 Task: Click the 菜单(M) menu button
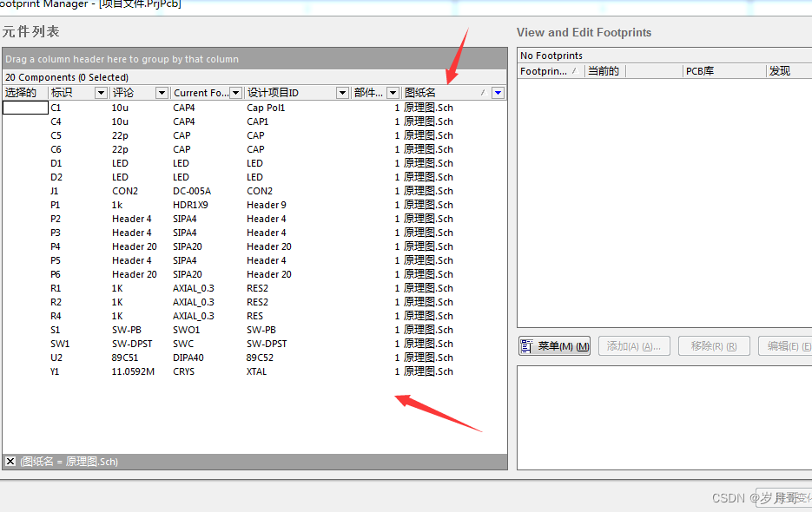[554, 346]
